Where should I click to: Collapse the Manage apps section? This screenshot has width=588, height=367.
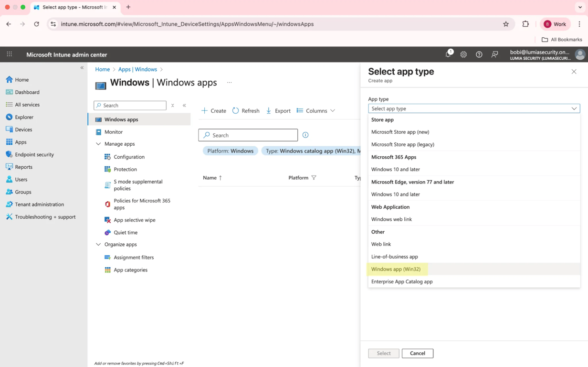point(98,144)
